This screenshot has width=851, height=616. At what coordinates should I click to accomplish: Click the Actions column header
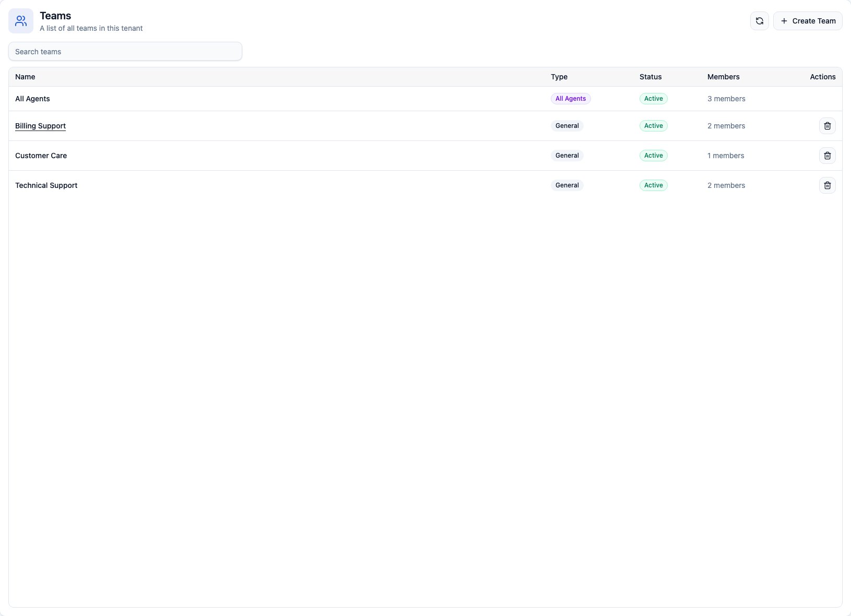(822, 77)
